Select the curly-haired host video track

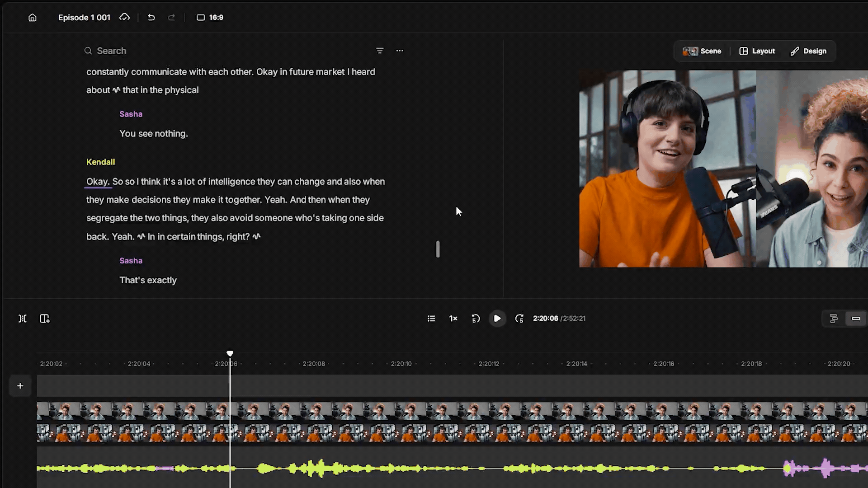tap(452, 412)
